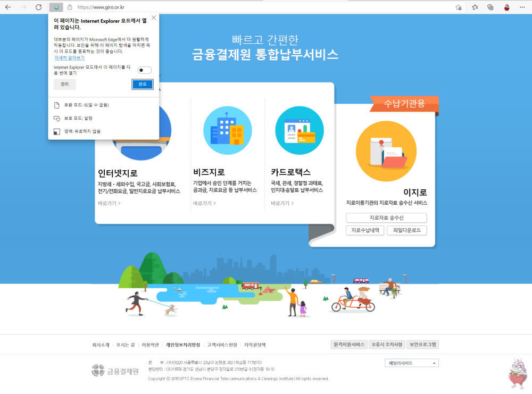Add this page to favorites star icon
The width and height of the screenshot is (532, 394).
pyautogui.click(x=459, y=7)
